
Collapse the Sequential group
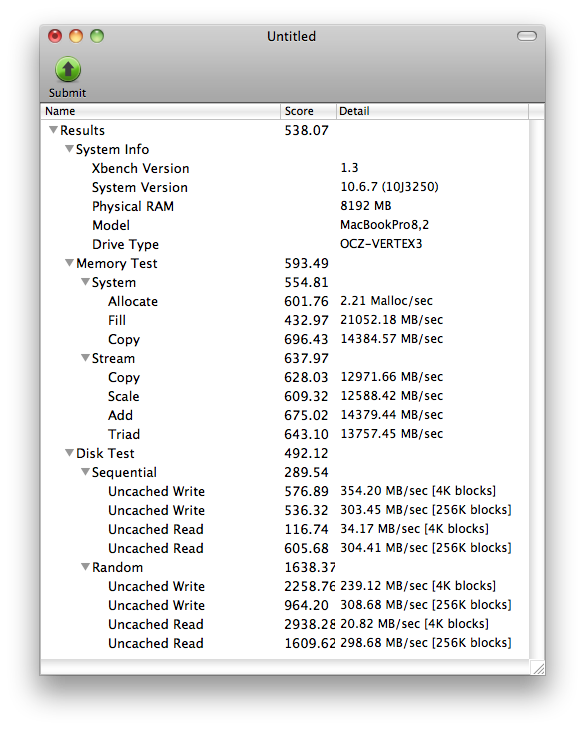pos(85,472)
